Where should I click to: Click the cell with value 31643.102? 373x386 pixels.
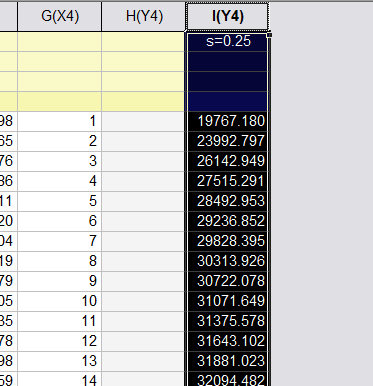tap(228, 341)
